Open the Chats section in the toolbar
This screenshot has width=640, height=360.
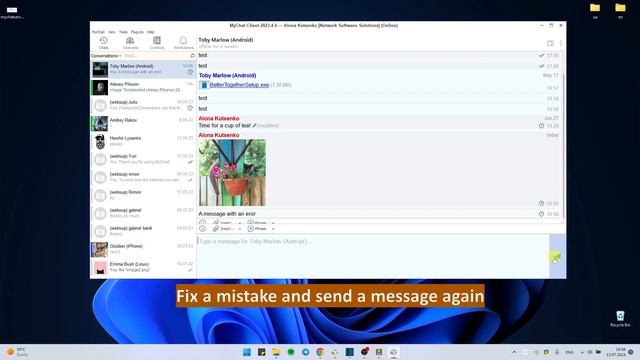[104, 43]
